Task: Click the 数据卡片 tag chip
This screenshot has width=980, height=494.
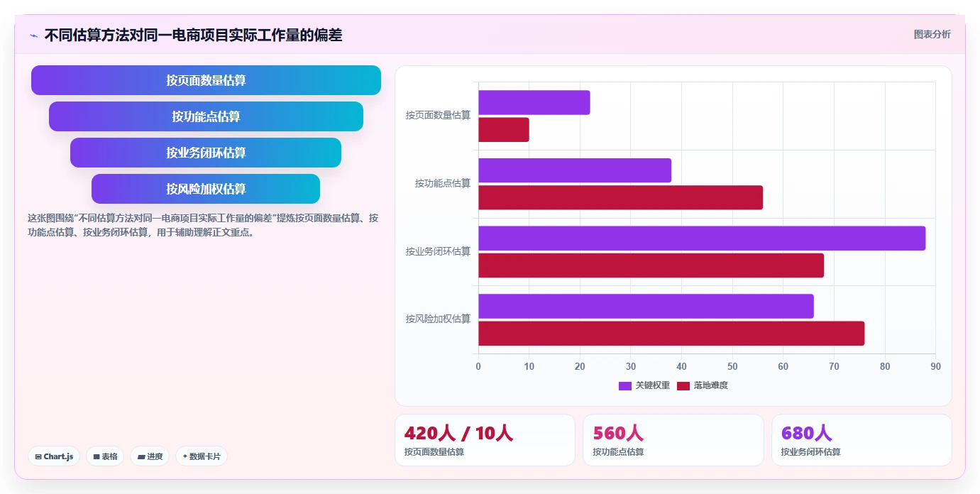Action: (x=201, y=456)
